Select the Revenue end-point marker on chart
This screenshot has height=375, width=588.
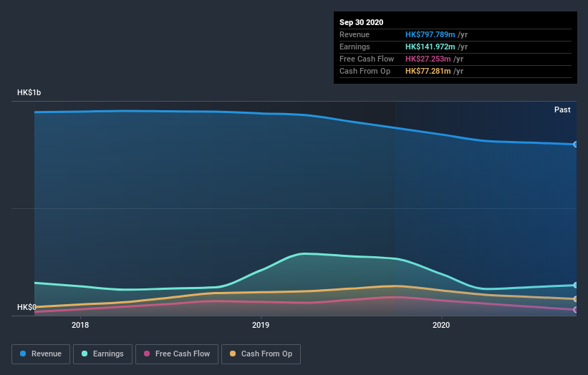[576, 145]
